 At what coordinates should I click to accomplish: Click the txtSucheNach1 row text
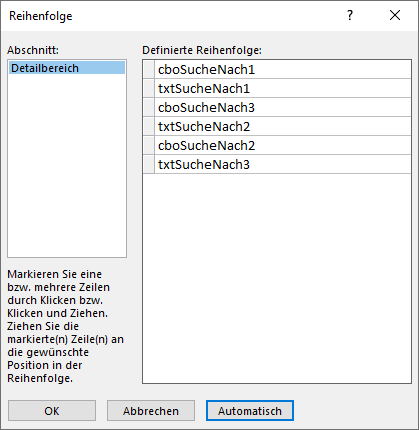tap(204, 89)
